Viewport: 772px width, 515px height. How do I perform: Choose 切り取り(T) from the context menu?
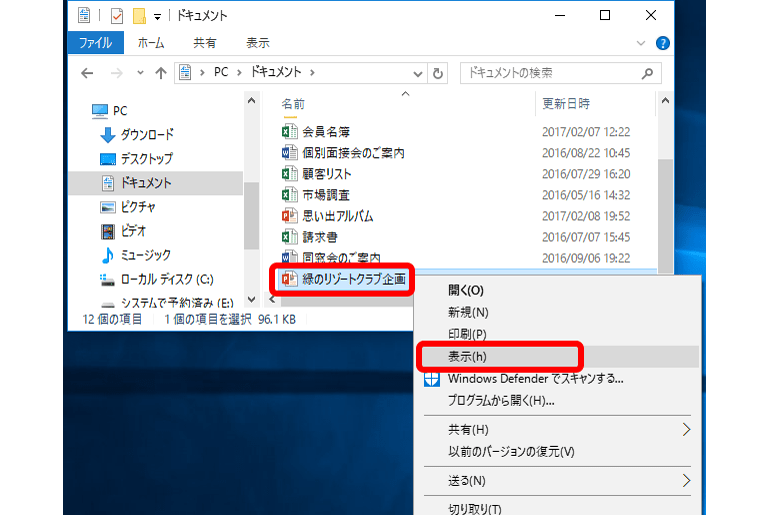(x=475, y=509)
